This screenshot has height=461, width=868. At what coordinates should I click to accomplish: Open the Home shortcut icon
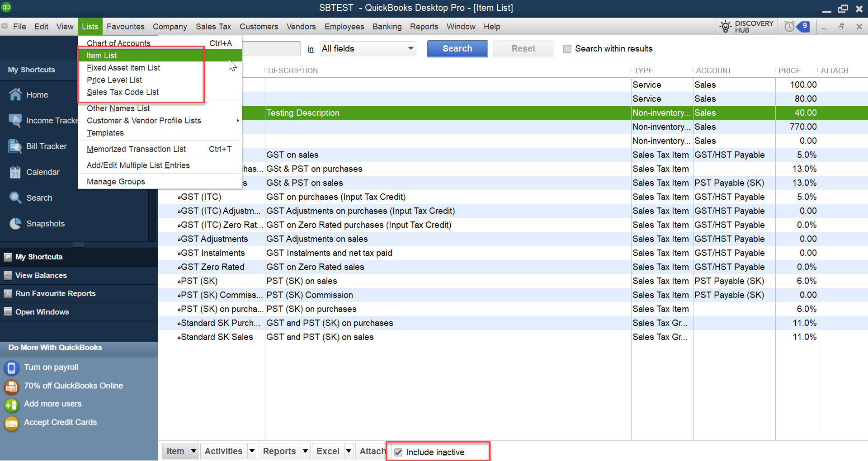(x=15, y=94)
